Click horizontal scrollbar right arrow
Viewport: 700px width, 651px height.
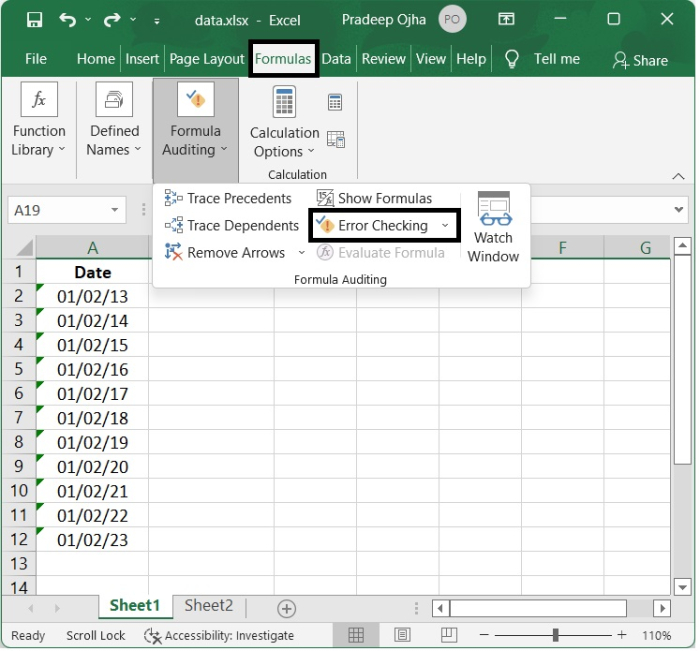662,608
